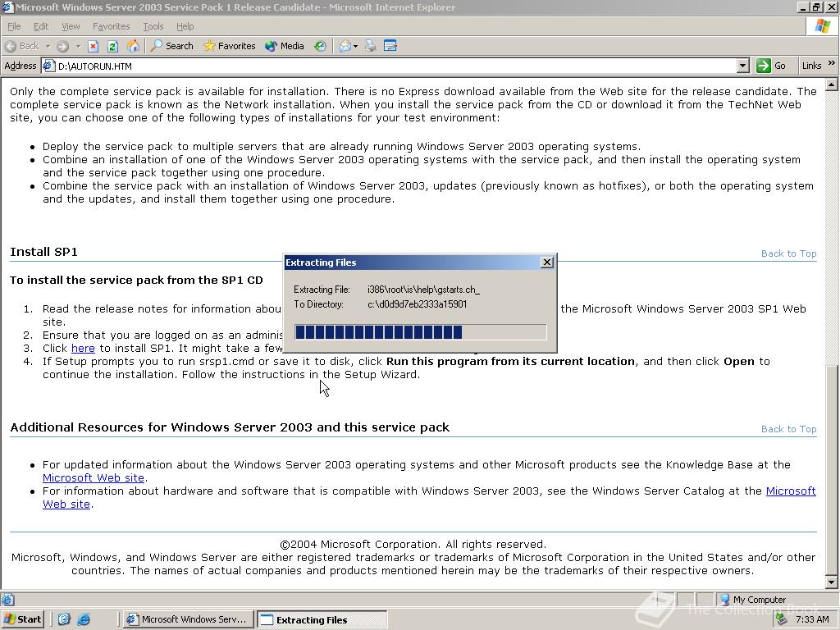The image size is (840, 630).
Task: Expand the address bar dropdown
Action: click(742, 66)
